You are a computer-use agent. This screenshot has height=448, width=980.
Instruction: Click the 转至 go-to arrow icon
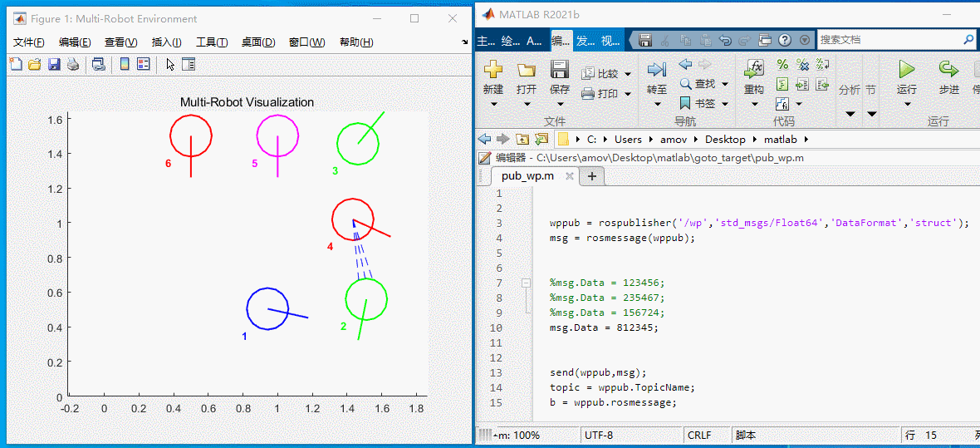click(656, 69)
